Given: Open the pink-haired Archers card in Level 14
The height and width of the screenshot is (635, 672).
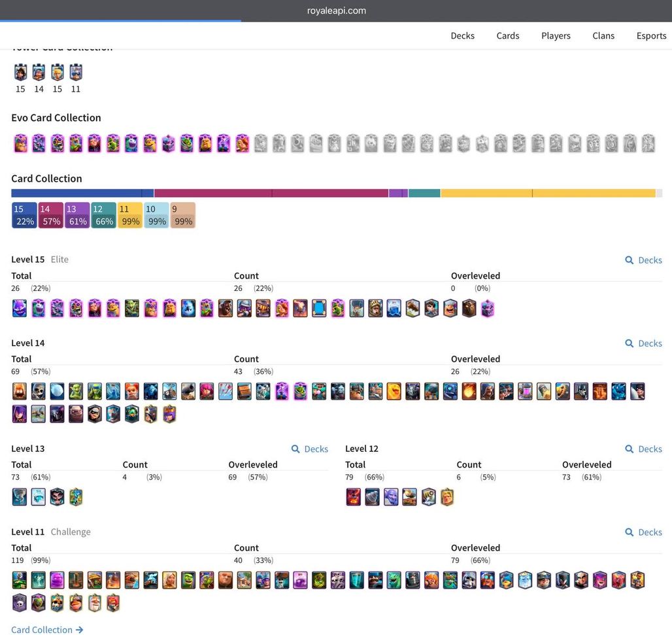Looking at the screenshot, I should click(x=207, y=391).
